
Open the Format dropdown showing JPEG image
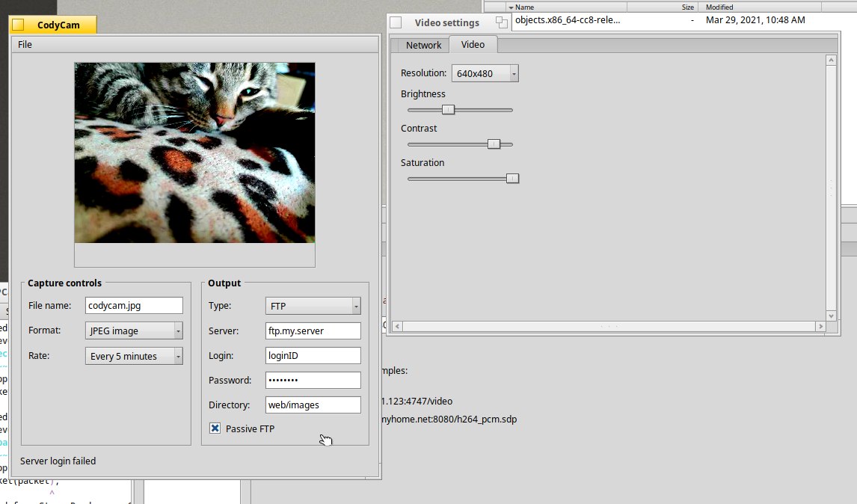pos(134,331)
